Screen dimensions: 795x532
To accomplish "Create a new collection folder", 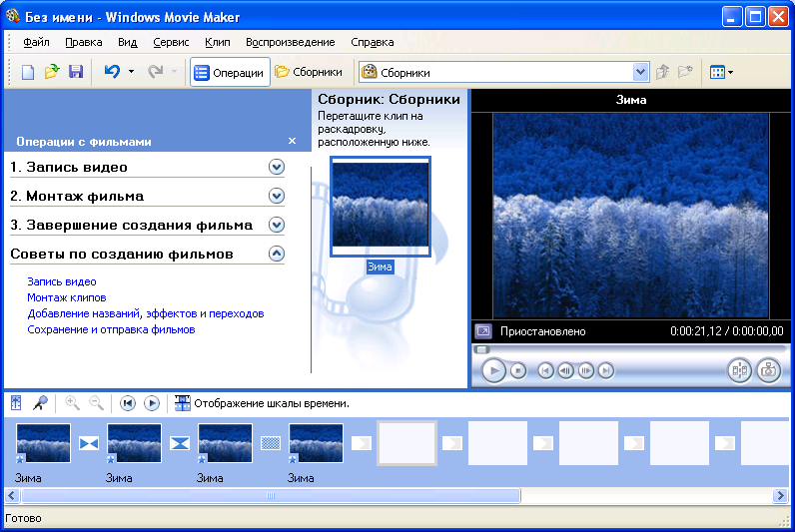I will 685,72.
